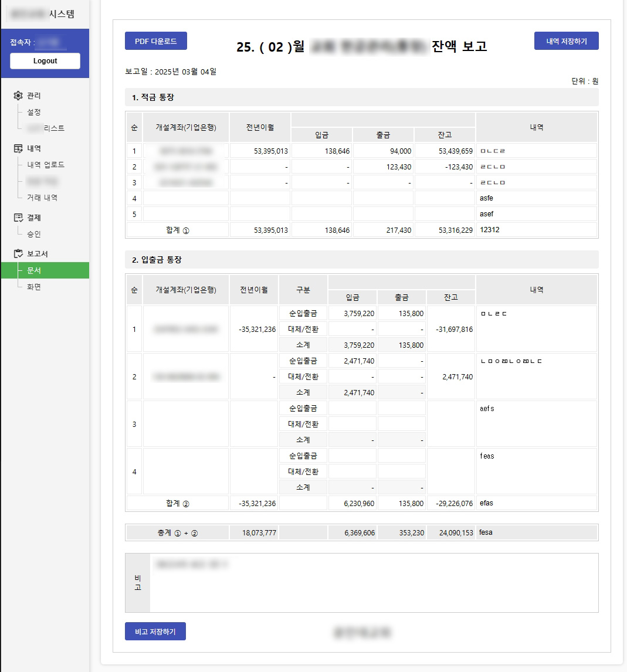This screenshot has height=672, width=627.
Task: Select the 문서 report item
Action: point(33,270)
